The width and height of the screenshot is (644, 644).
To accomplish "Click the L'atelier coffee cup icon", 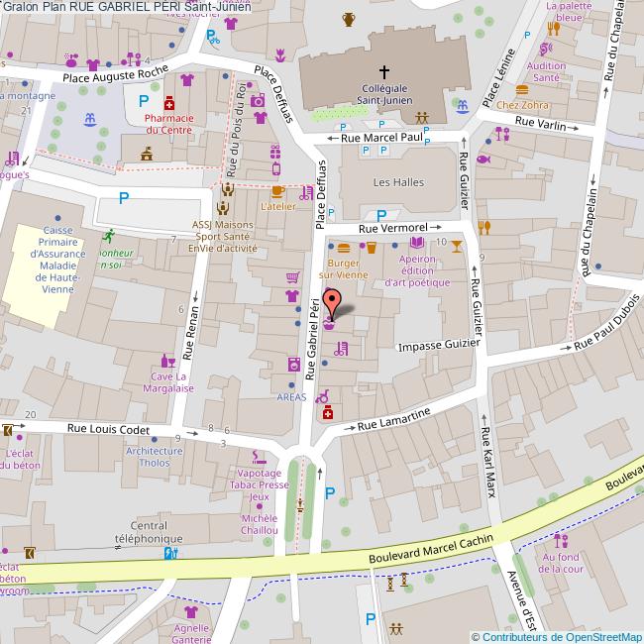I will click(277, 191).
